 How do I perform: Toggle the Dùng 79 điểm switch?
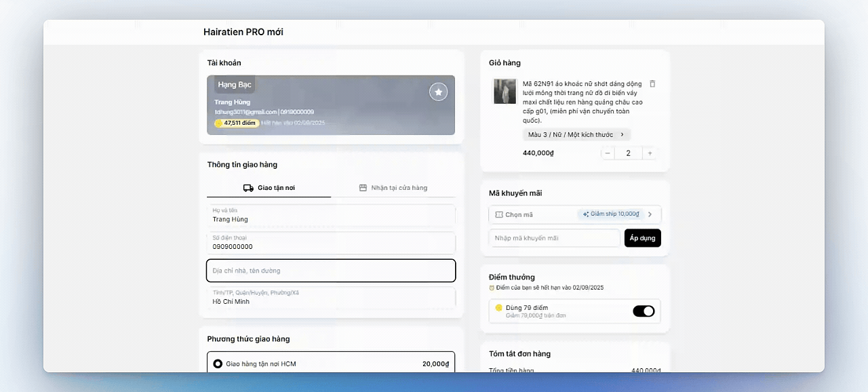pyautogui.click(x=644, y=311)
